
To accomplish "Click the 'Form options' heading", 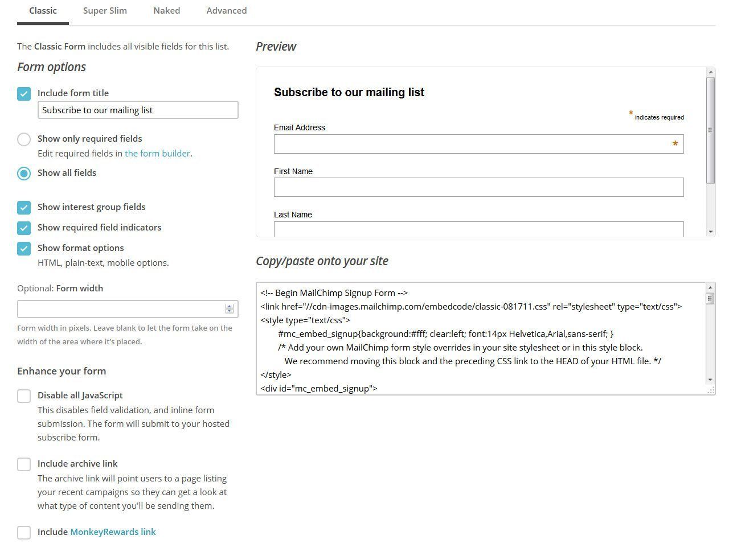I will (51, 67).
